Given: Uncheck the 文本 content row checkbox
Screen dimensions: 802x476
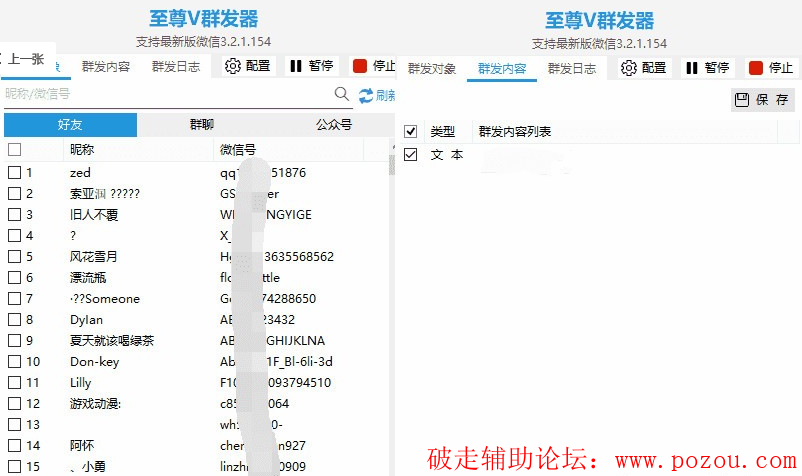Looking at the screenshot, I should (410, 154).
